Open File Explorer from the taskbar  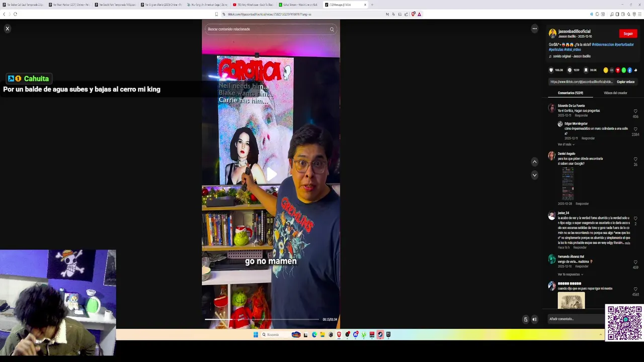pyautogui.click(x=323, y=334)
